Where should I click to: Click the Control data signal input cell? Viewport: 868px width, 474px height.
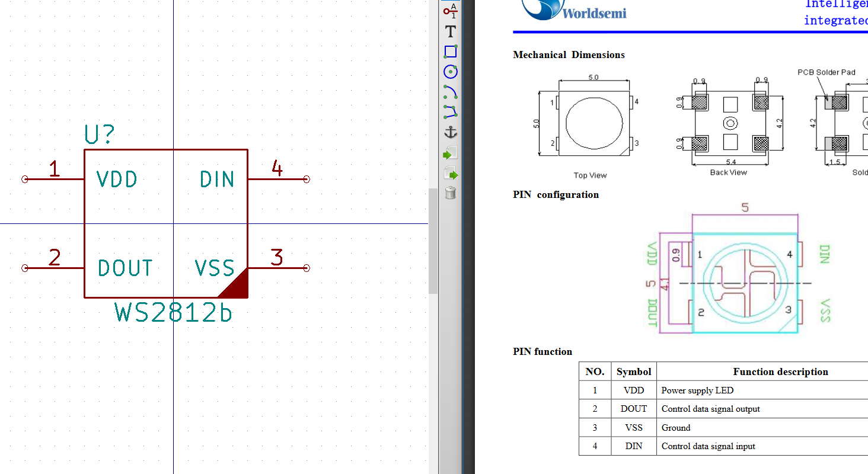(x=762, y=446)
